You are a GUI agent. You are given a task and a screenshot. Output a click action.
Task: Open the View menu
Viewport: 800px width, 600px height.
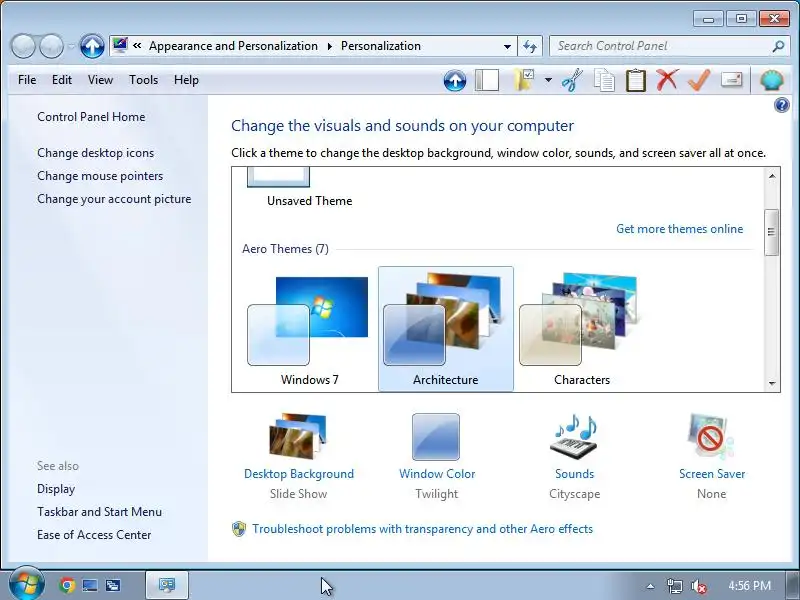pyautogui.click(x=100, y=80)
